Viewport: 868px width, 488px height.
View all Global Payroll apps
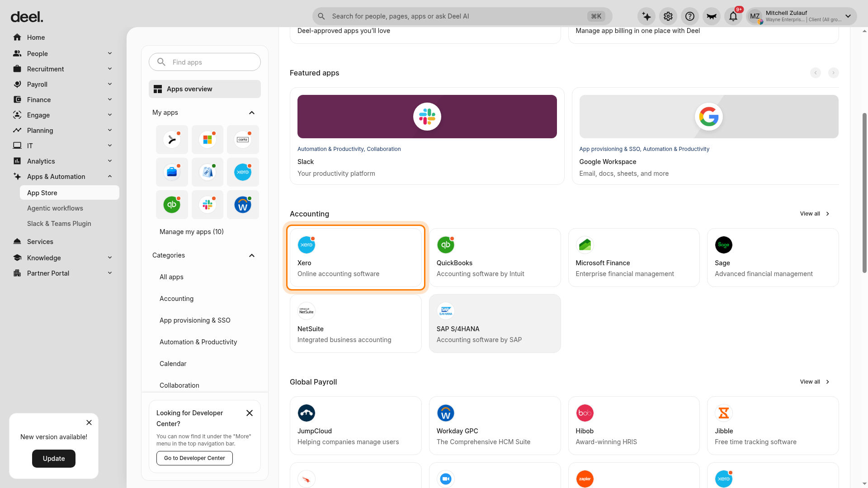click(815, 382)
